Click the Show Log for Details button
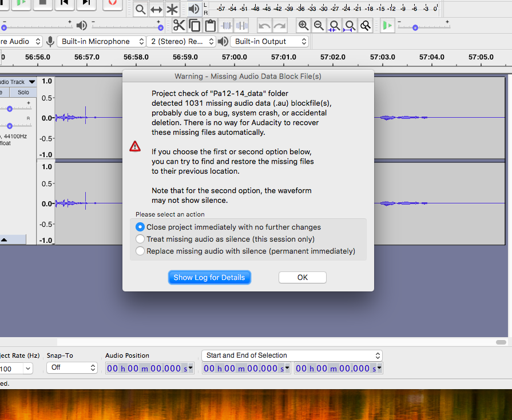 pos(209,277)
